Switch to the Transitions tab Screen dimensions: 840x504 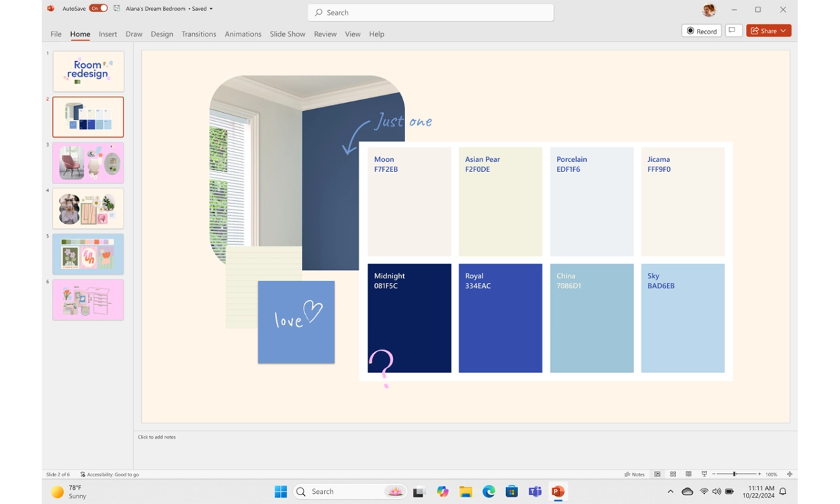(199, 34)
